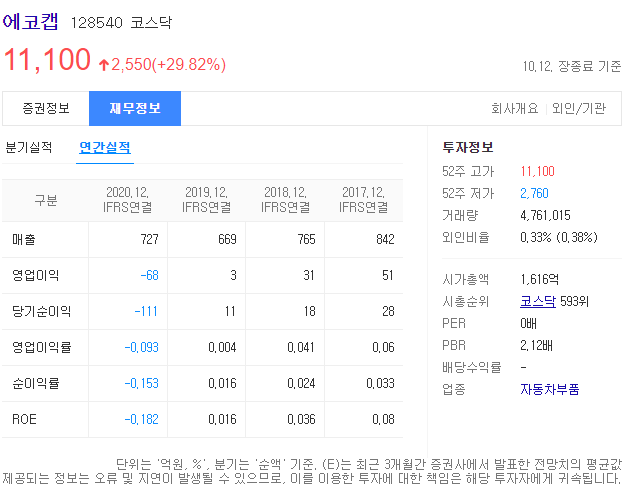Click the 구분 column header
The image size is (636, 495).
pyautogui.click(x=46, y=200)
